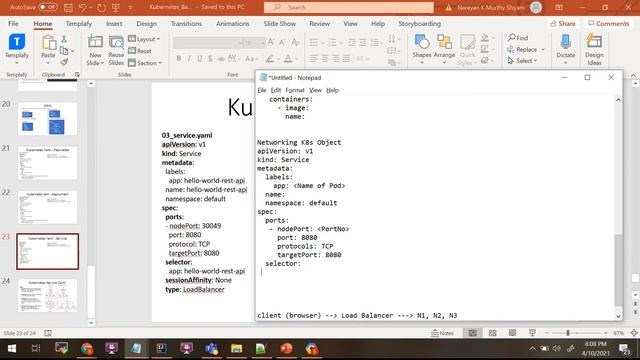Start presentation from beginning icon

click(x=116, y=7)
